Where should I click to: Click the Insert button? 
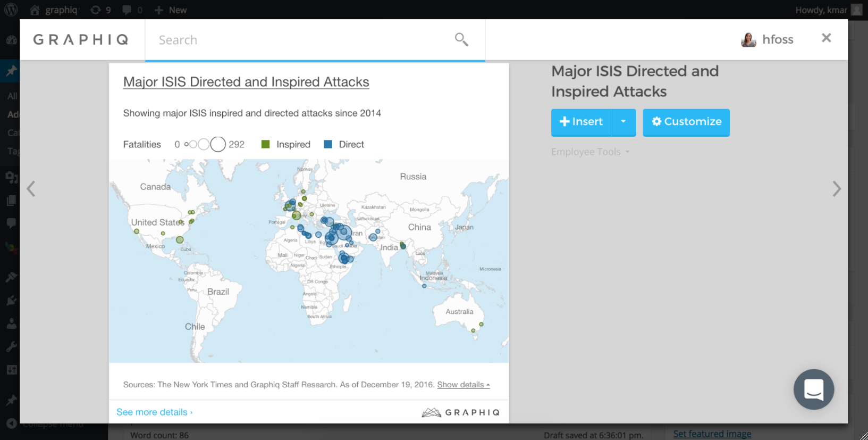pyautogui.click(x=582, y=122)
